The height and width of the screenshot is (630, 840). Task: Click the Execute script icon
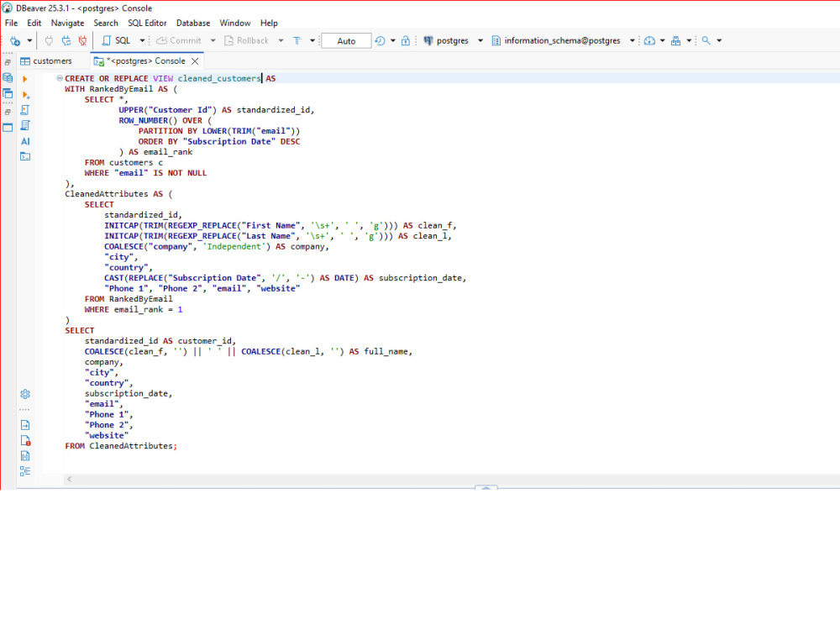point(25,110)
